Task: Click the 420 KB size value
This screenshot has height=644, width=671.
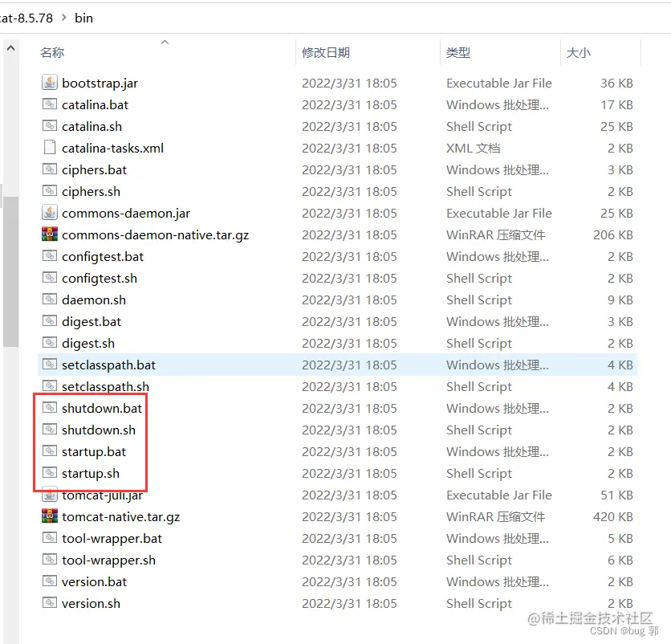Action: 612,517
